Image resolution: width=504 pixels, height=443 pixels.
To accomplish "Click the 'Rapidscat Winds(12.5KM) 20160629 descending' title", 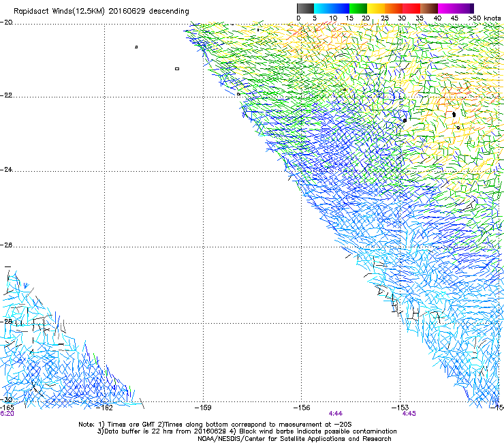I will click(101, 12).
